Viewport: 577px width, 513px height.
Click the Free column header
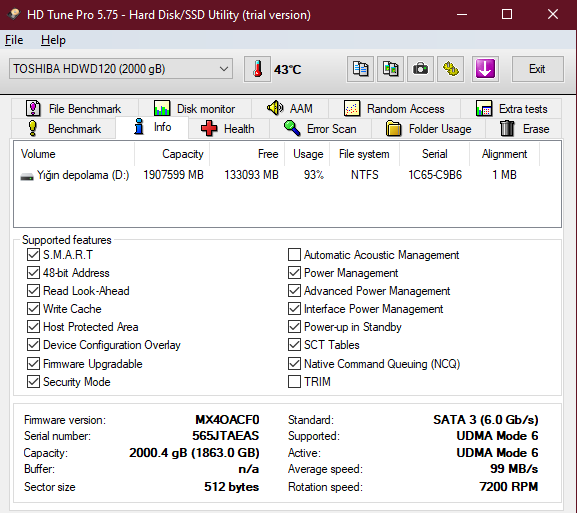click(x=247, y=154)
